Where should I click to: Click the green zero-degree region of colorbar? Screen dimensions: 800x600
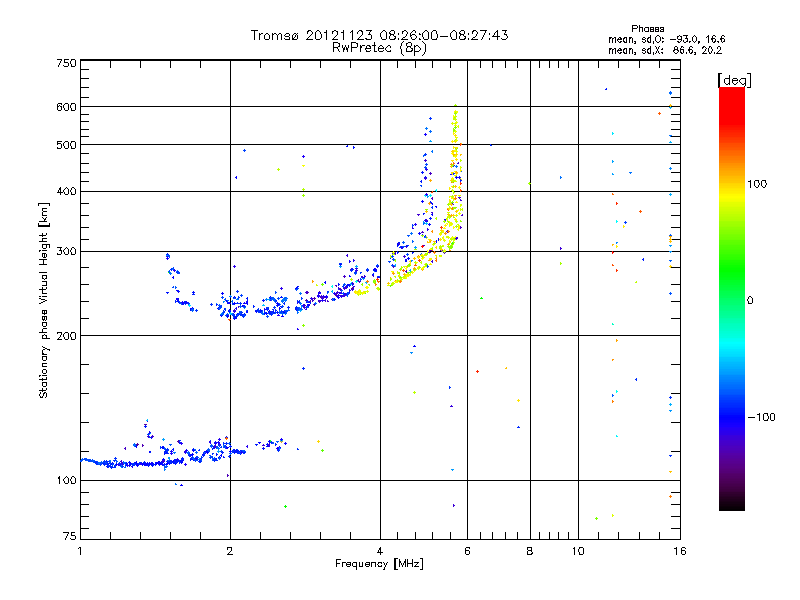[x=732, y=300]
